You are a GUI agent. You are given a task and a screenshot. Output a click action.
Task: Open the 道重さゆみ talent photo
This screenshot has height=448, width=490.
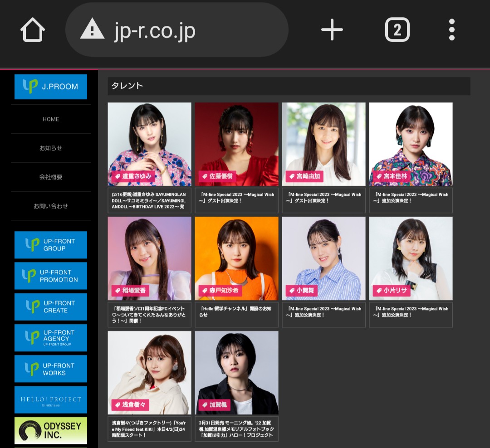tap(149, 144)
